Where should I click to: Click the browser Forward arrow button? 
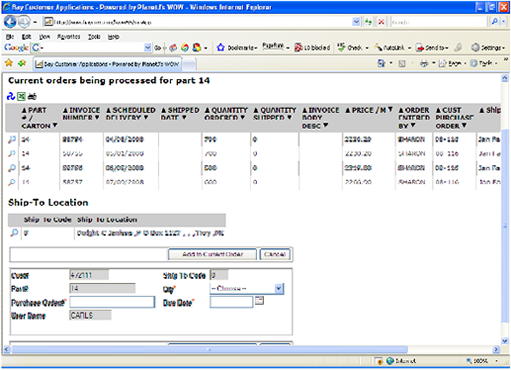pos(24,22)
